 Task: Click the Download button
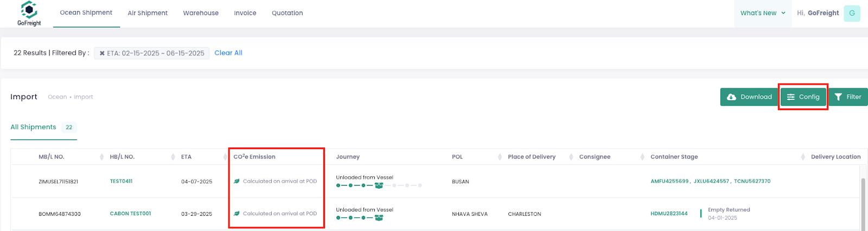click(749, 97)
